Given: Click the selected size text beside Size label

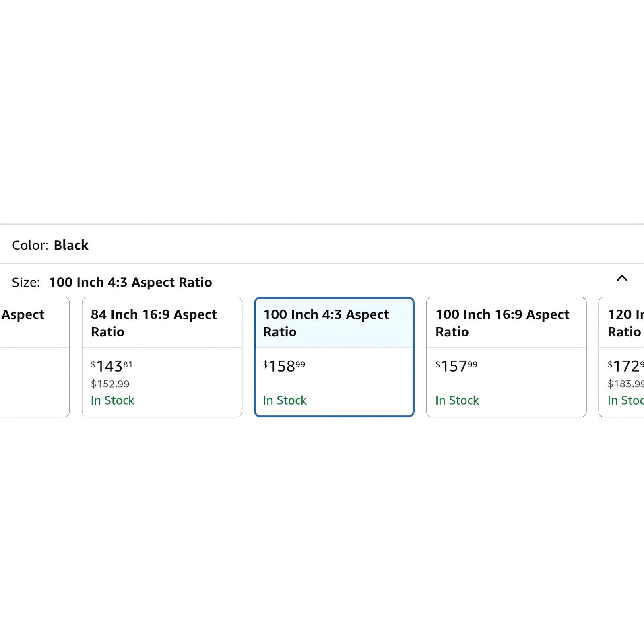Looking at the screenshot, I should click(130, 282).
